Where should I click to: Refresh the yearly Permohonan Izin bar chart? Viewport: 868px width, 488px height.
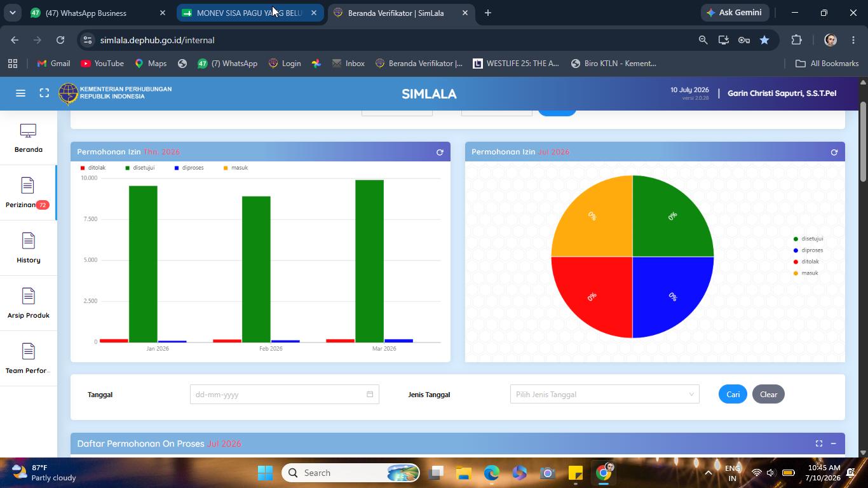440,152
